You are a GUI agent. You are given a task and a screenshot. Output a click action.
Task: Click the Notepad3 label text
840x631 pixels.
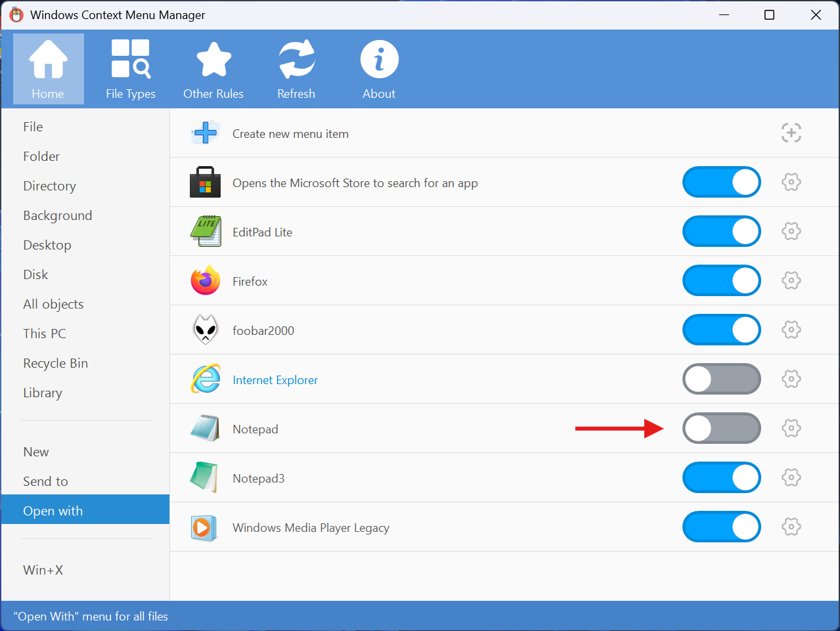pos(259,479)
